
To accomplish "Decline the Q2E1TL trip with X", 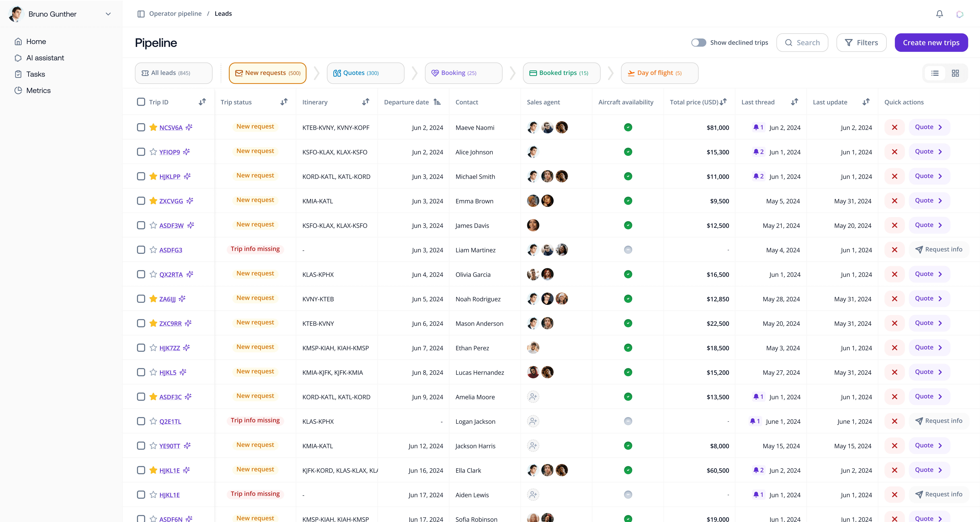I will tap(894, 421).
